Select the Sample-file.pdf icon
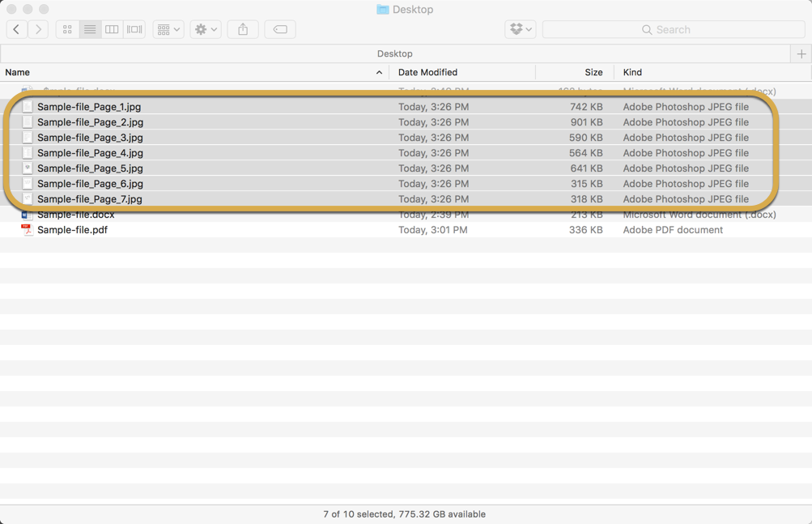The height and width of the screenshot is (524, 812). [x=27, y=230]
